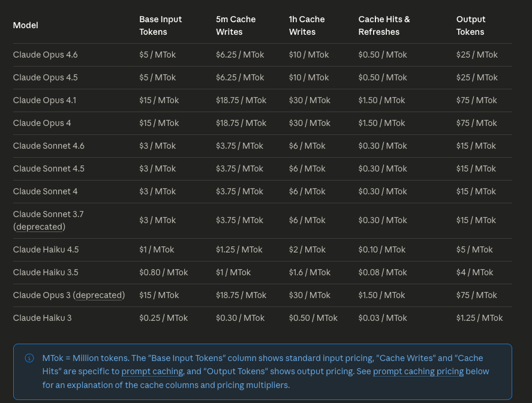Image resolution: width=532 pixels, height=403 pixels.
Task: Click Claude Opus 4.5 1h cache price '$10 / MTok'
Action: 309,77
